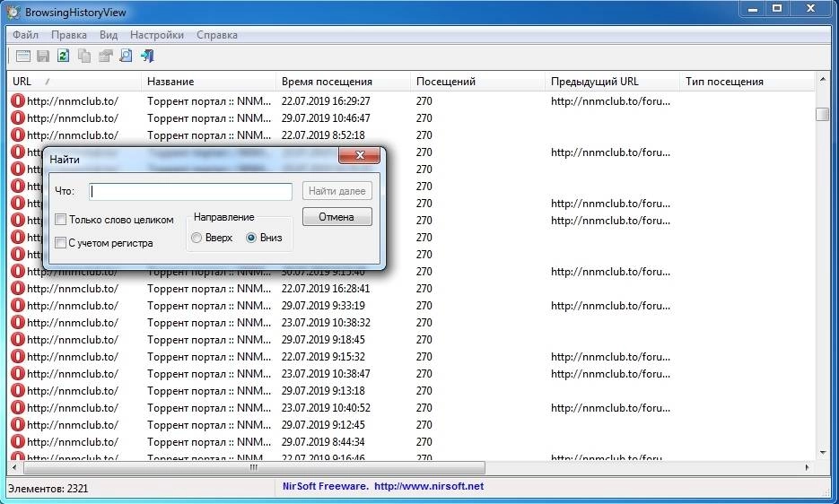Open Advanced Options toolbar icon
Viewport: 839px width, 504px height.
point(23,56)
